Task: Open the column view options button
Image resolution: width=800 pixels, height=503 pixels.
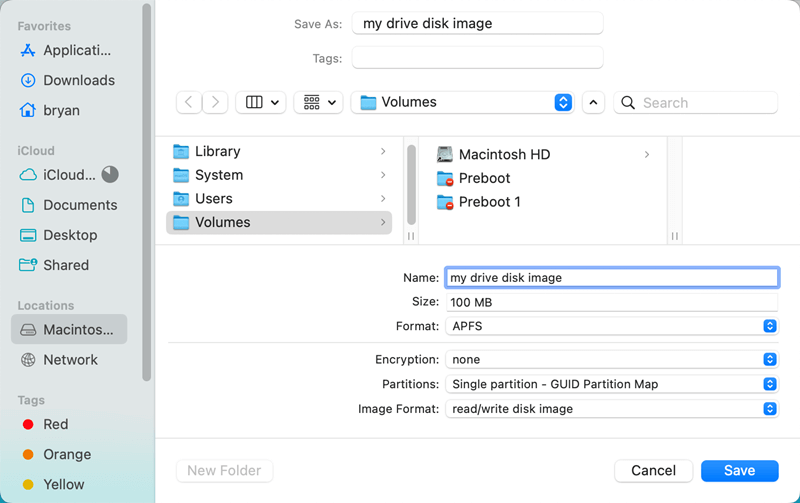Action: (261, 102)
